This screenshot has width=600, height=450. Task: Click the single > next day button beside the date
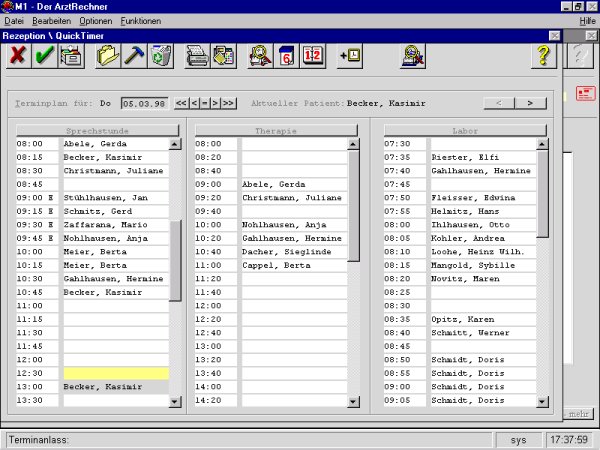click(x=215, y=103)
